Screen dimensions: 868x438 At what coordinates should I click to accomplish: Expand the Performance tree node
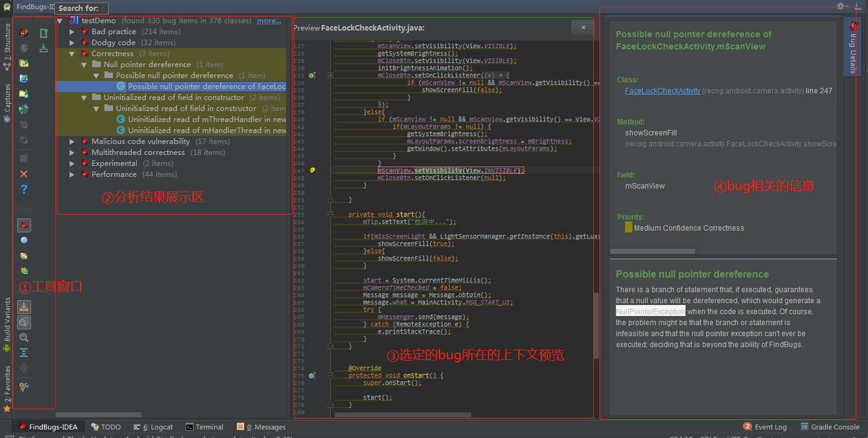pyautogui.click(x=72, y=174)
